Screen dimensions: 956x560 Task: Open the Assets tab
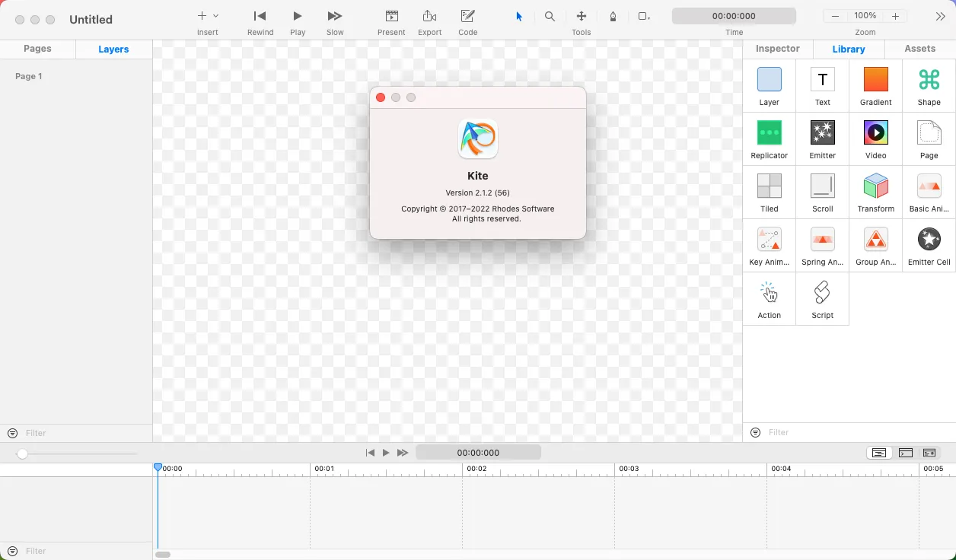[920, 49]
